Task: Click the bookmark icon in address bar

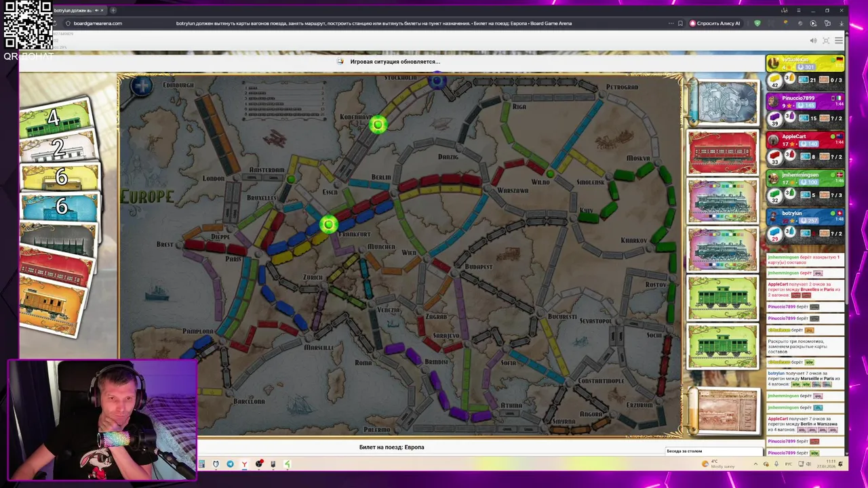Action: (x=680, y=23)
